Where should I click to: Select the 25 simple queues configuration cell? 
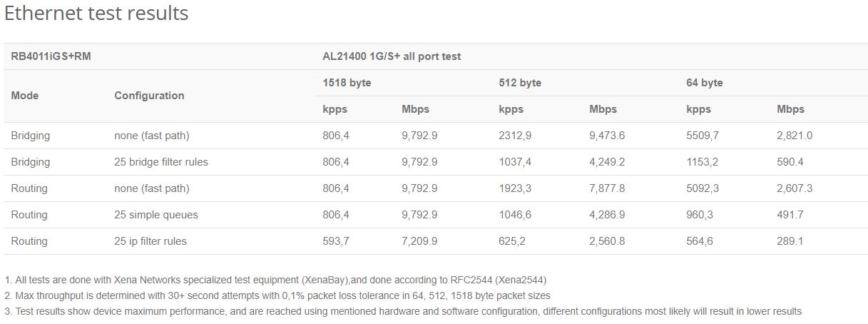(x=156, y=215)
